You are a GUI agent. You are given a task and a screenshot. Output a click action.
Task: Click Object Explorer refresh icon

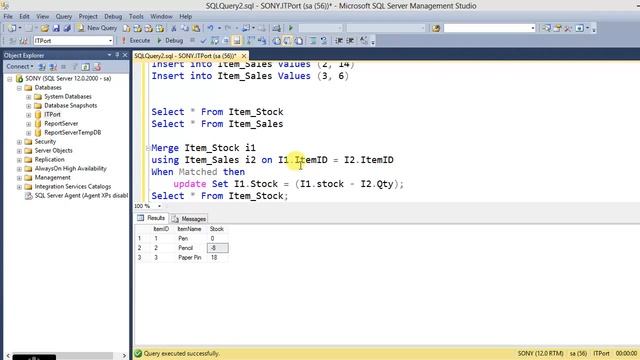coord(86,67)
